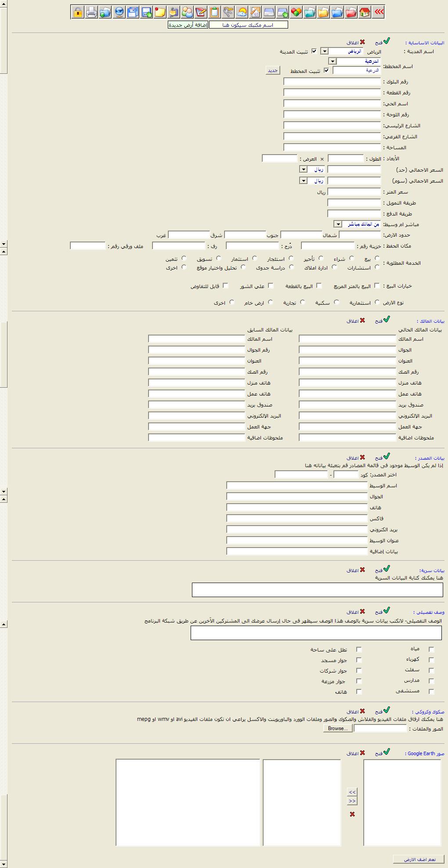Enable the جوار مسجد checkbox
The width and height of the screenshot is (448, 868).
click(359, 659)
